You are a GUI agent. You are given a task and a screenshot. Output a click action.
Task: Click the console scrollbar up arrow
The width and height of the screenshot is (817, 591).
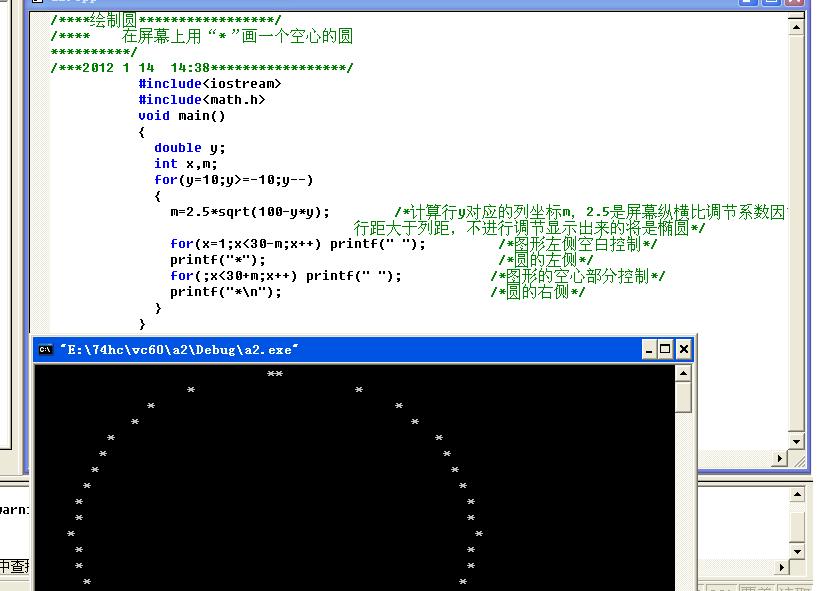tap(683, 373)
